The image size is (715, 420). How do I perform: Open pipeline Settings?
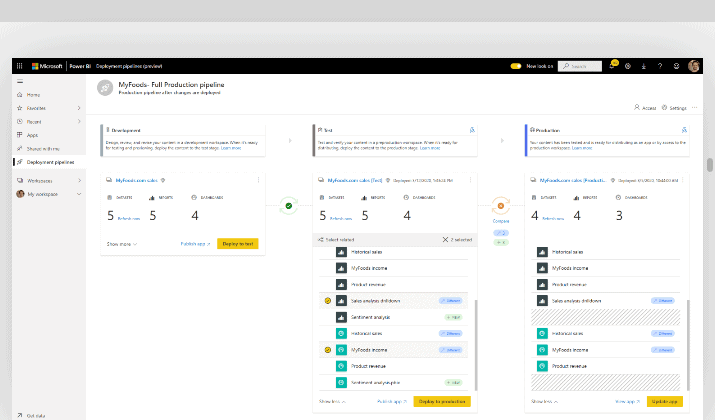tap(674, 108)
